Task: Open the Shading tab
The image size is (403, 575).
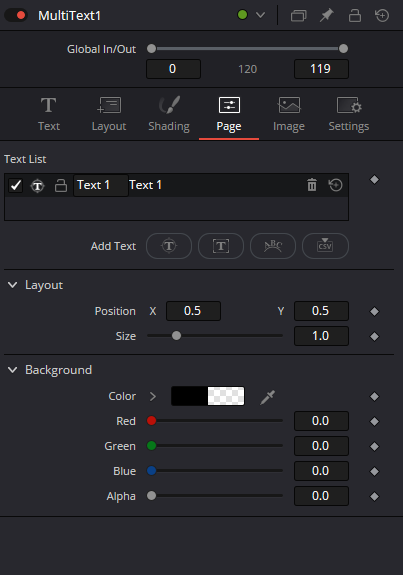Action: [169, 114]
